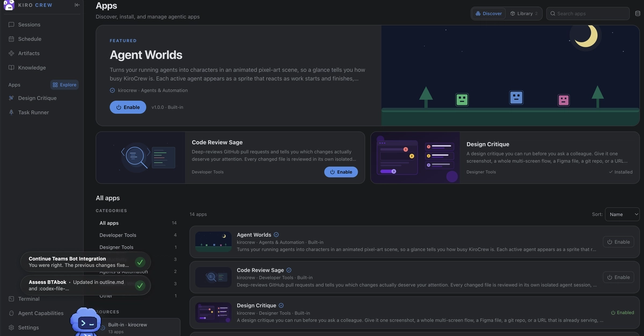Click the search magnifier icon

pos(553,13)
